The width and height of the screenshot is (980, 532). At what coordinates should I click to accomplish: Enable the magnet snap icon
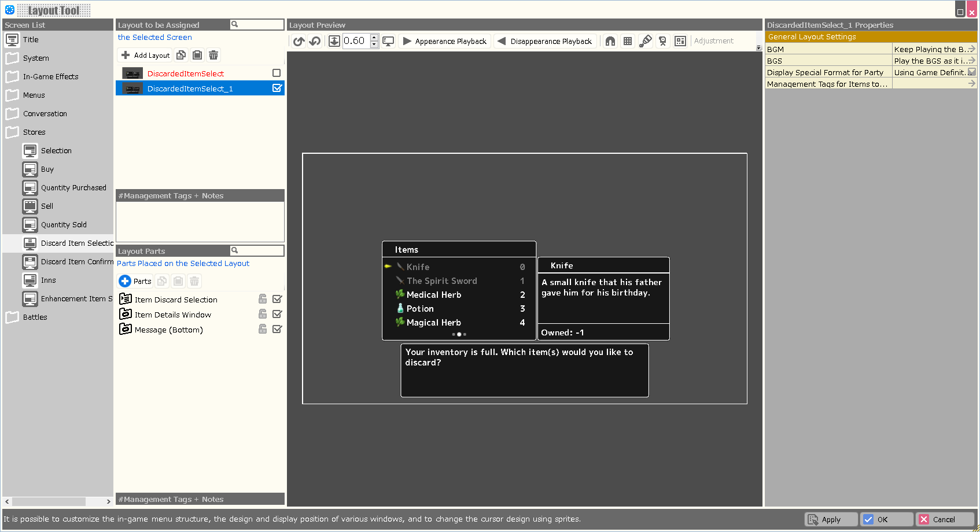pyautogui.click(x=610, y=41)
